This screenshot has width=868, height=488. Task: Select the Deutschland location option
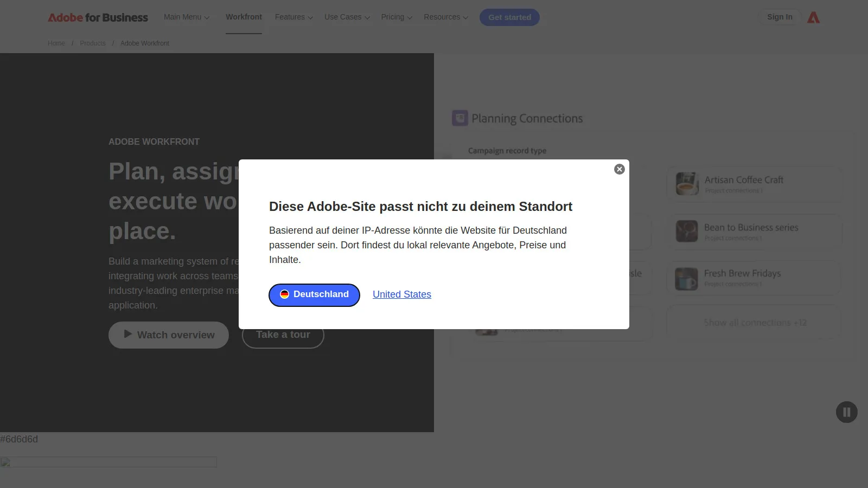[x=314, y=295]
